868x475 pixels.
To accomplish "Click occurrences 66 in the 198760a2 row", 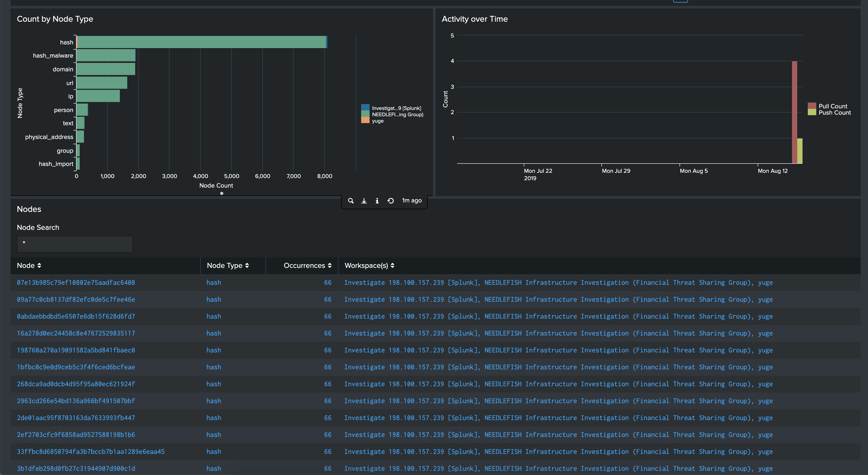I will pos(328,350).
